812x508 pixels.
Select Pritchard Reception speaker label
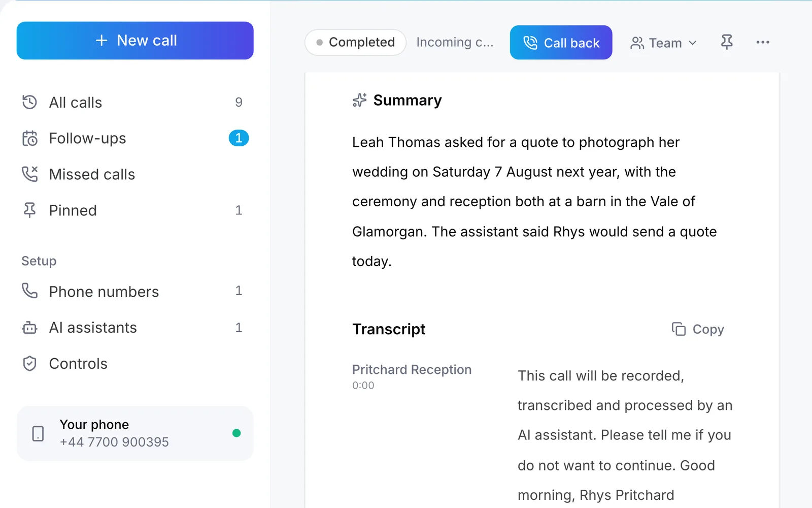(412, 369)
